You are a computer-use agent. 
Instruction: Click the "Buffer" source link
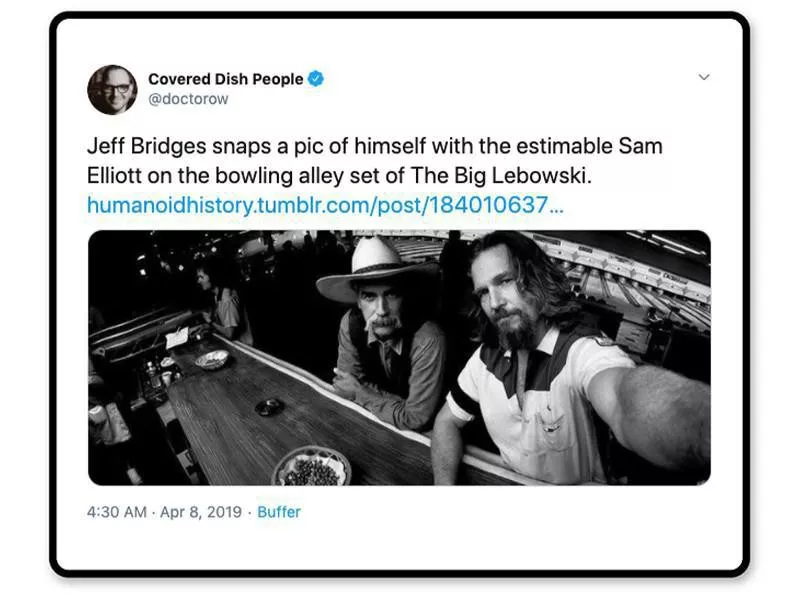point(279,512)
